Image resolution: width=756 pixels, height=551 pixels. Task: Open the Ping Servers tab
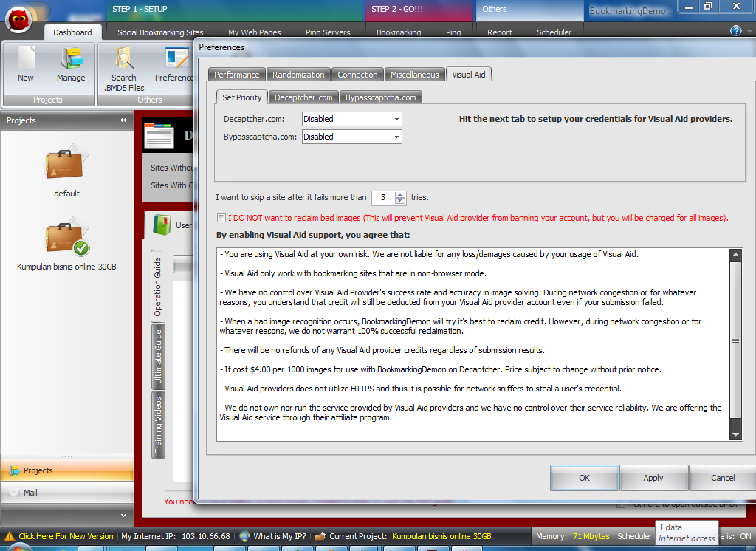[328, 32]
